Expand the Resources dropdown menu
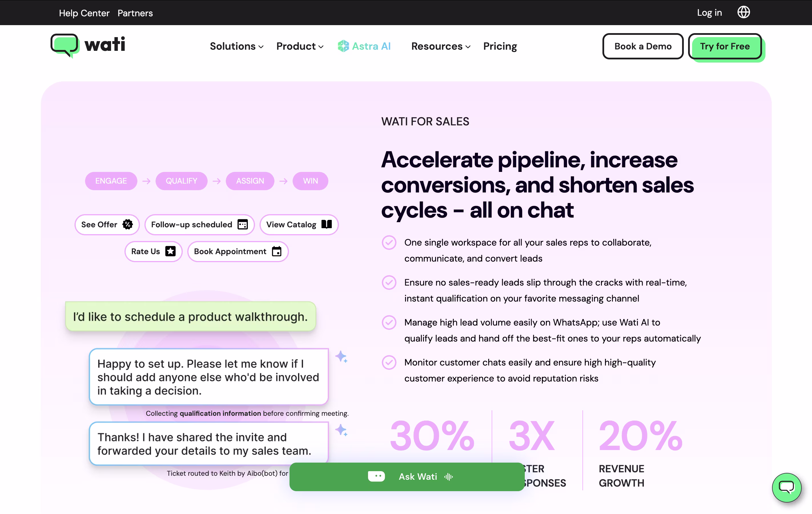Viewport: 812px width, 514px height. click(x=441, y=46)
